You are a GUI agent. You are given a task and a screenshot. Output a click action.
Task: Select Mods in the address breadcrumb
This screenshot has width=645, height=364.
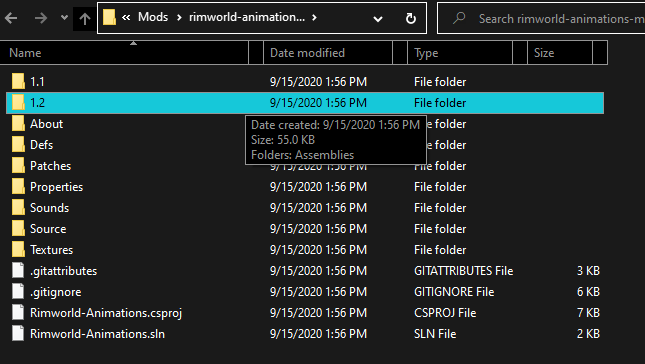click(x=153, y=17)
